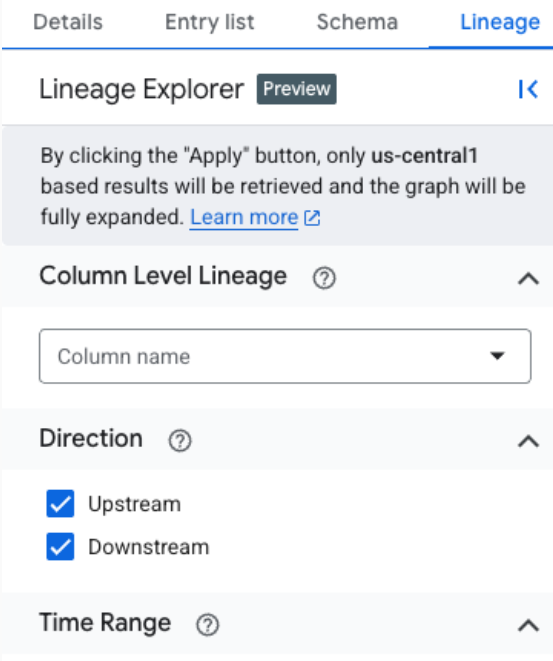
Task: Uncheck the Upstream checkbox
Action: click(x=60, y=503)
